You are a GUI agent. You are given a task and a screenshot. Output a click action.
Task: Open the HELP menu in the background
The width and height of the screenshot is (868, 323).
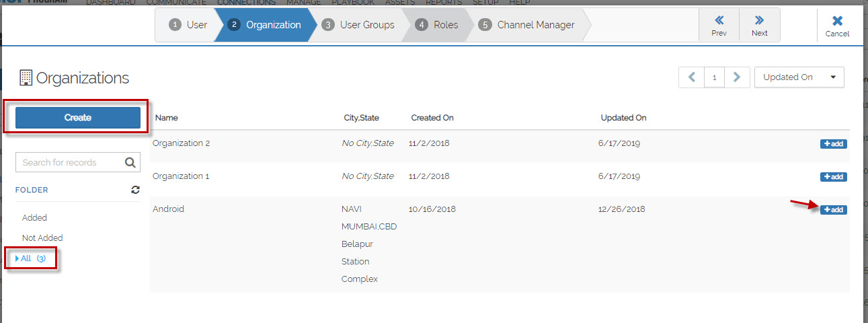click(521, 3)
